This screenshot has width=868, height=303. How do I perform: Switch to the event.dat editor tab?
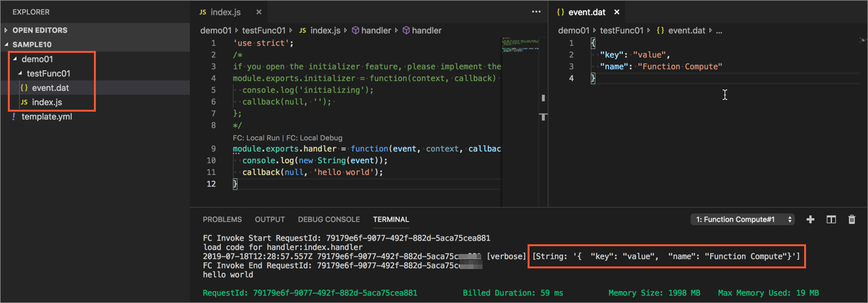tap(588, 12)
